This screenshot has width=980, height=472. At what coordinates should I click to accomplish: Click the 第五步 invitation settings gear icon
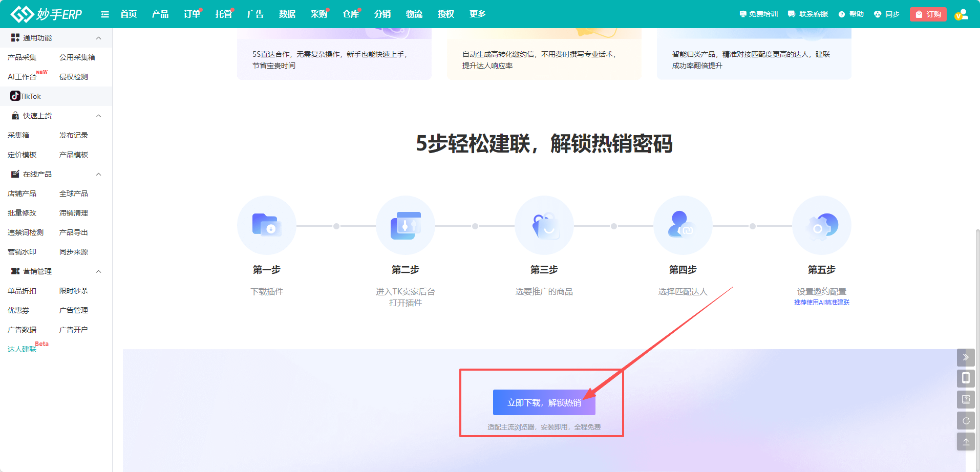pos(822,225)
